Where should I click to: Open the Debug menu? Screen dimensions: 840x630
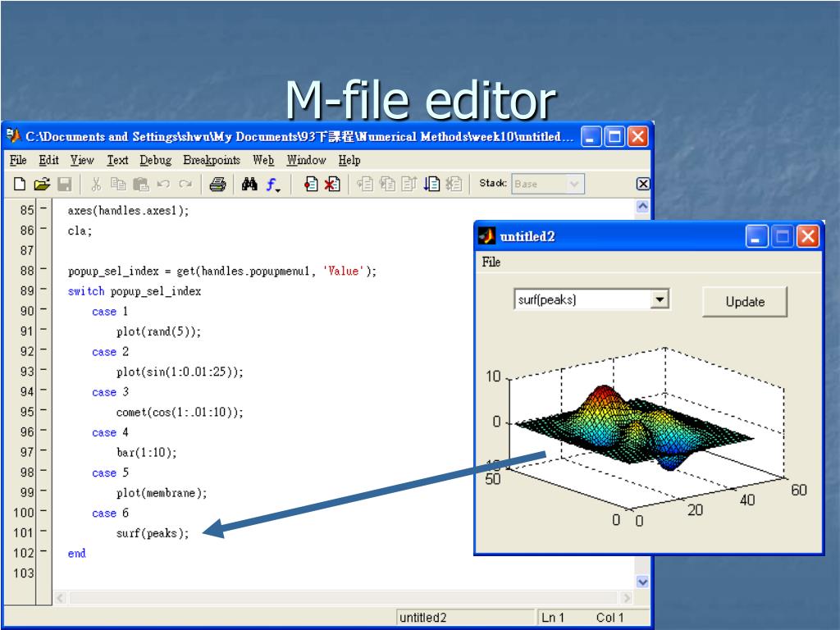coord(155,160)
